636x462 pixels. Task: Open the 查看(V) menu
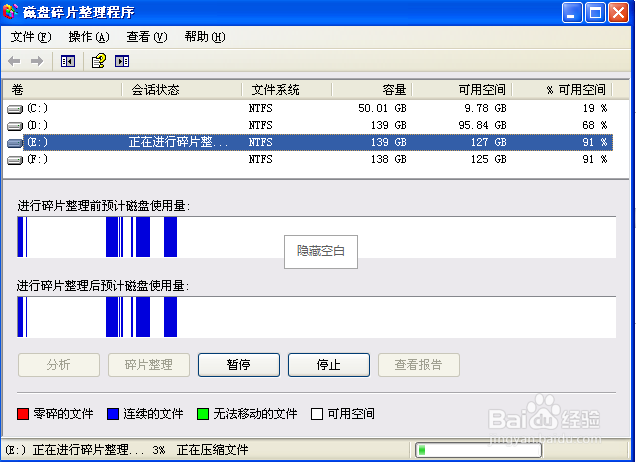(147, 37)
